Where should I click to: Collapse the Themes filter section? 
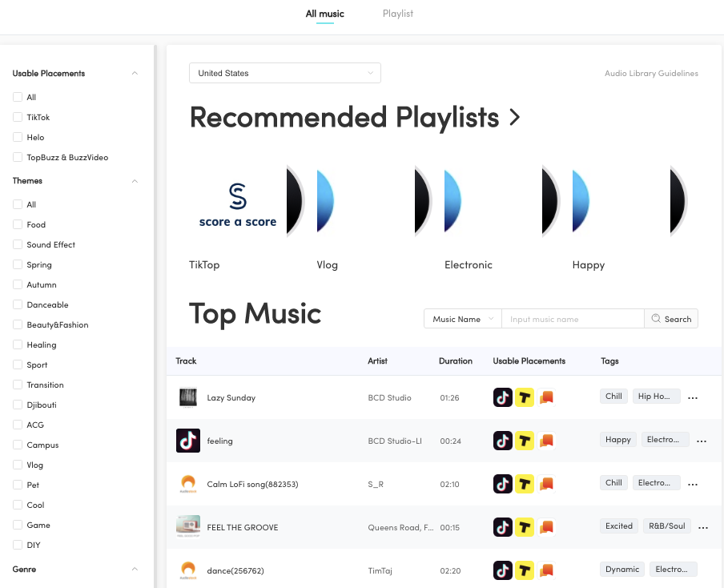(x=135, y=180)
